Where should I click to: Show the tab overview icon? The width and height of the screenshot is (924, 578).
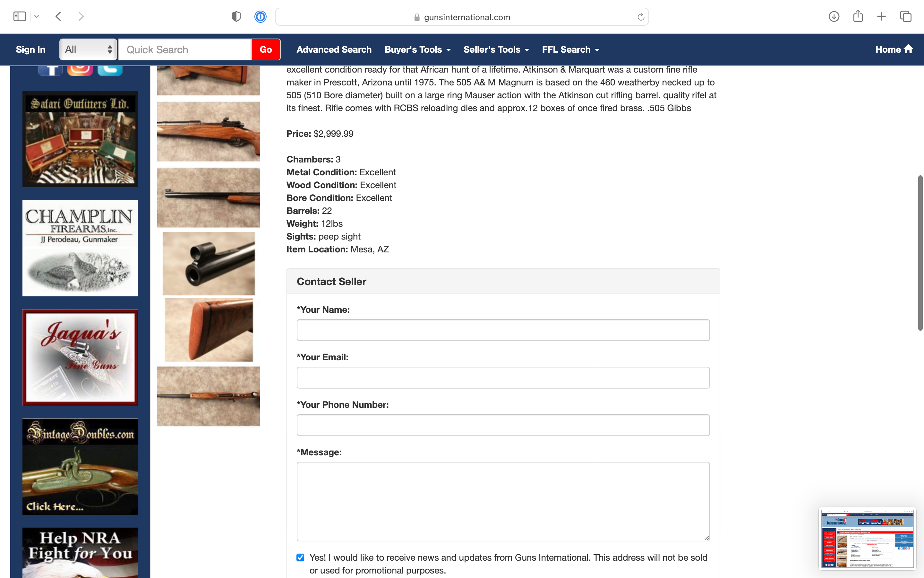coord(906,16)
